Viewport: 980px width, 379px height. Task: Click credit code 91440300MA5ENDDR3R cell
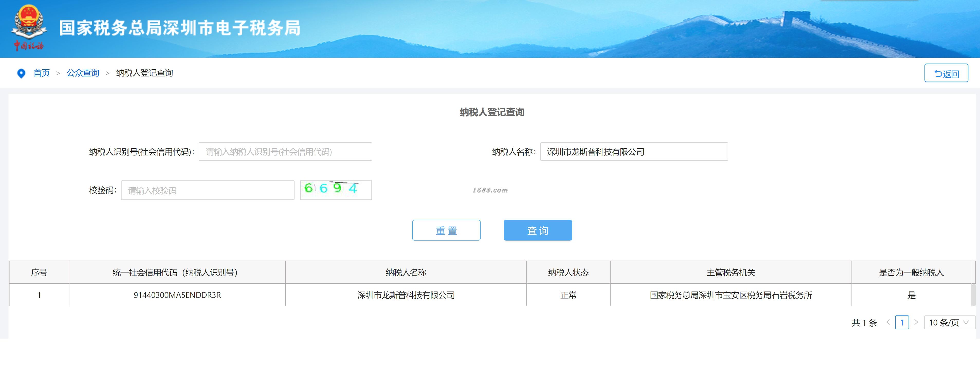click(x=177, y=295)
